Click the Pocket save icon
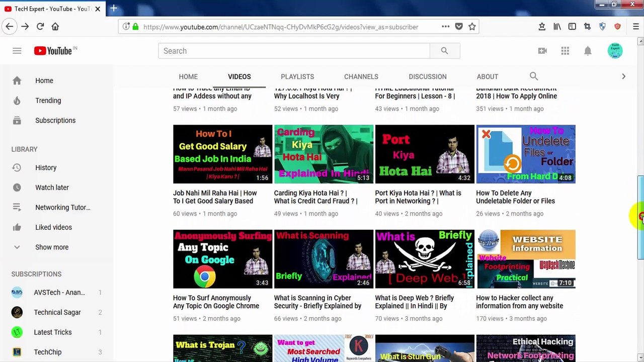The image size is (644, 362). pyautogui.click(x=459, y=27)
